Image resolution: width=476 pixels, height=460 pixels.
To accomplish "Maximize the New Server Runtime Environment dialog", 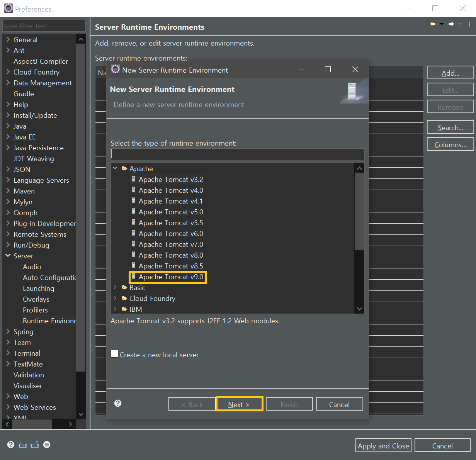I will [328, 70].
